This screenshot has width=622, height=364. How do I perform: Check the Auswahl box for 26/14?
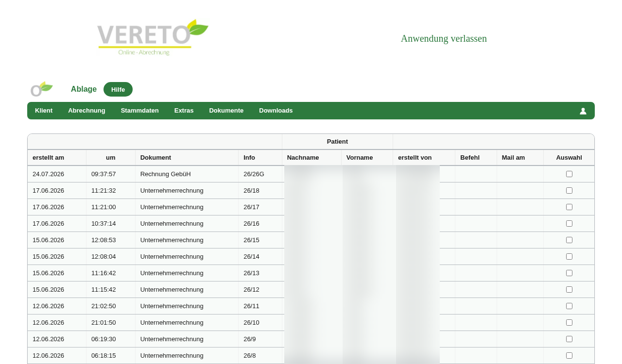(x=569, y=257)
